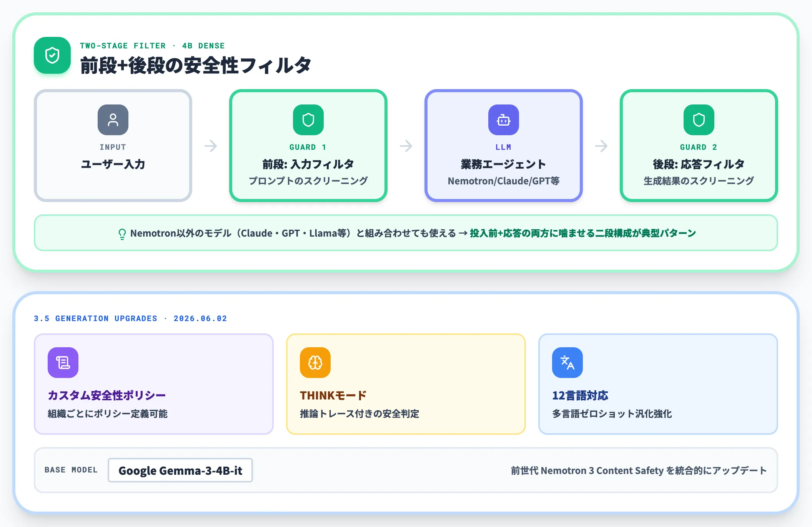Click the Nemotron/Claude/GPT等 subtitle
The height and width of the screenshot is (527, 812).
tap(504, 181)
